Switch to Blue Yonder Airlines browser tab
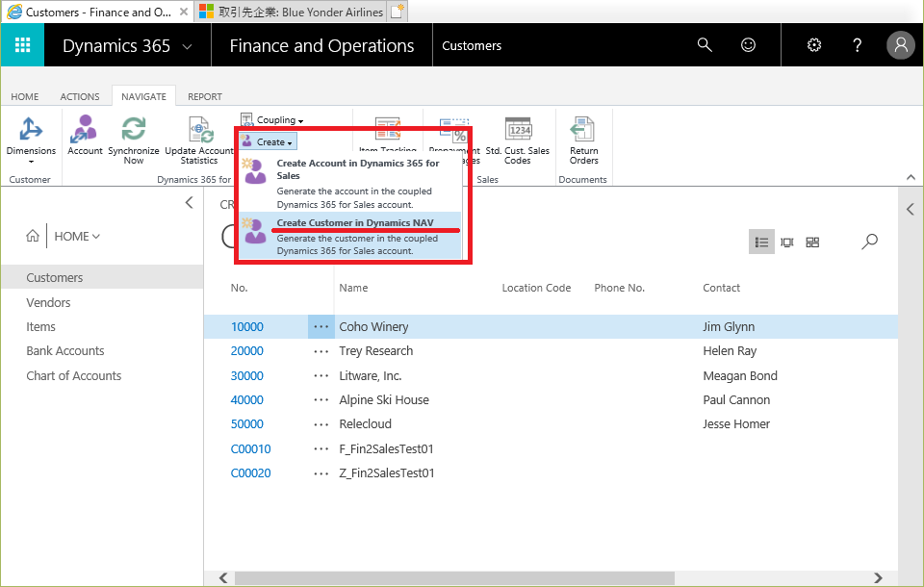This screenshot has height=587, width=924. [x=291, y=12]
